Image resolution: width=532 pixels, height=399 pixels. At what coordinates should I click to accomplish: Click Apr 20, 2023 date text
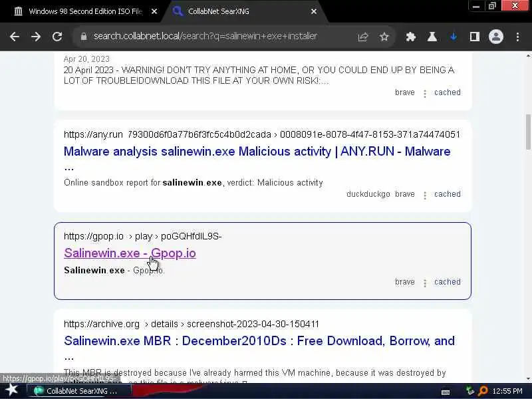click(86, 59)
